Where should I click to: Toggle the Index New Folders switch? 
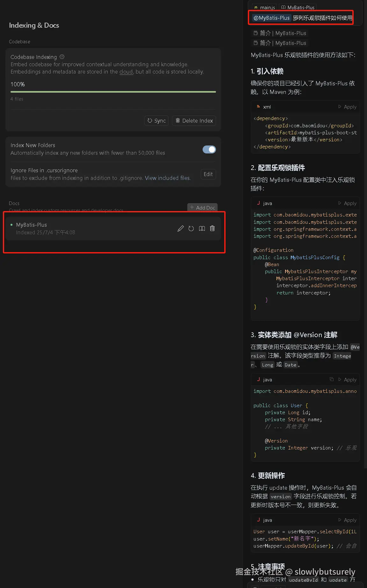tap(209, 149)
